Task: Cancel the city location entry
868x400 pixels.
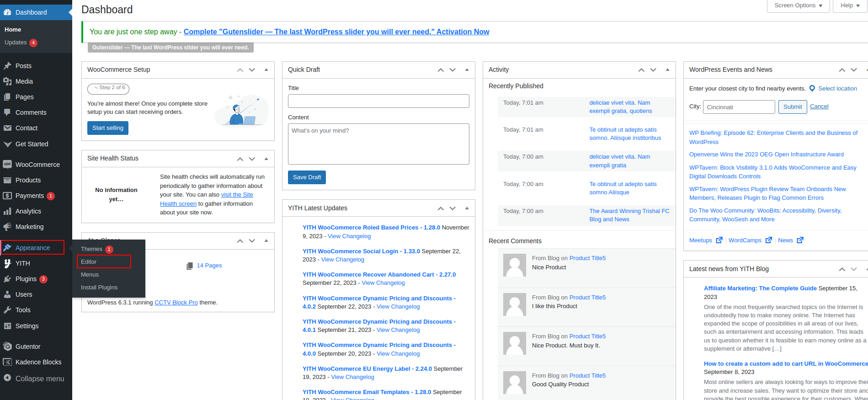Action: [819, 107]
